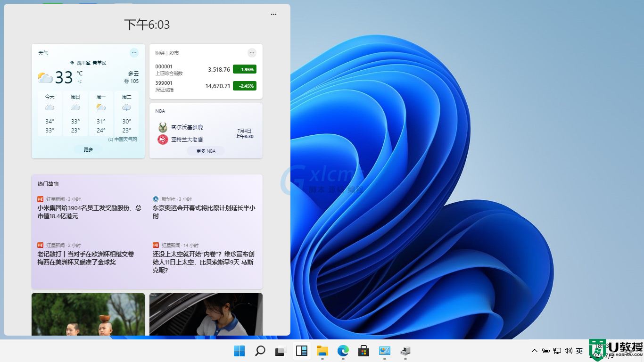The image size is (644, 362).
Task: Open the weather widget options menu
Action: click(134, 53)
